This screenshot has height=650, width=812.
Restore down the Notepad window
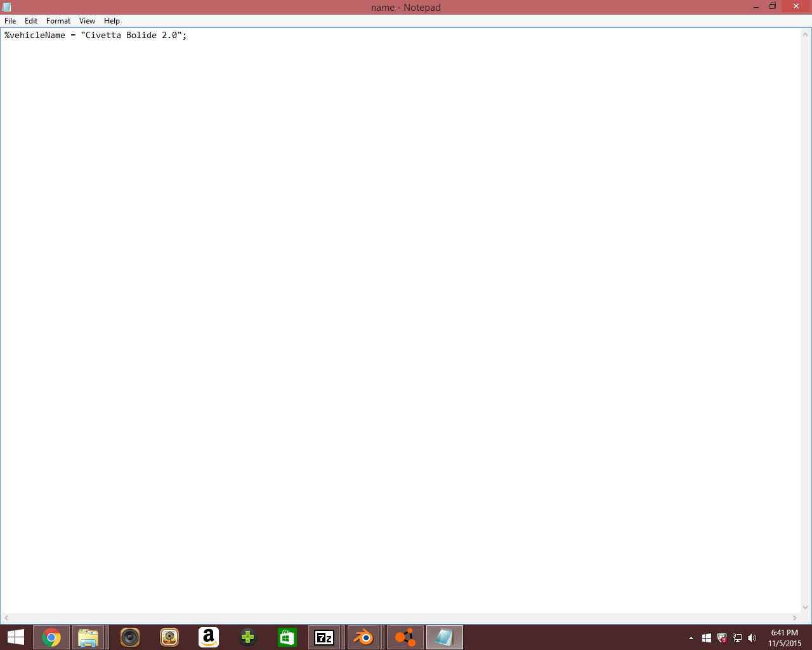[773, 7]
